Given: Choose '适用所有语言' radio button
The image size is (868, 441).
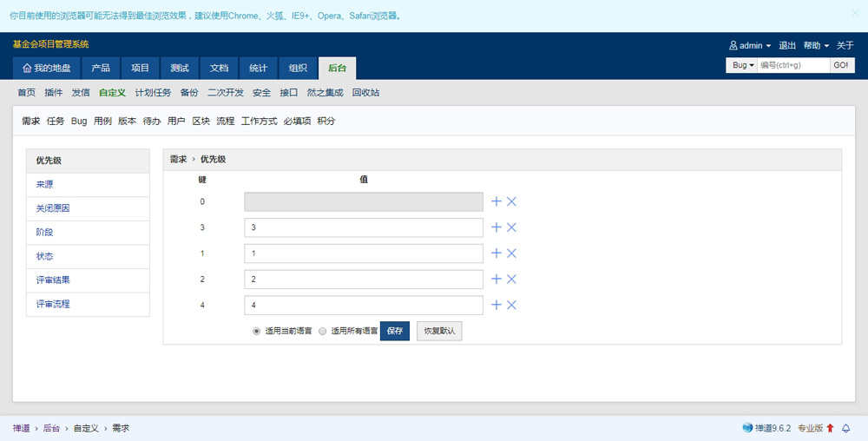Looking at the screenshot, I should [323, 331].
